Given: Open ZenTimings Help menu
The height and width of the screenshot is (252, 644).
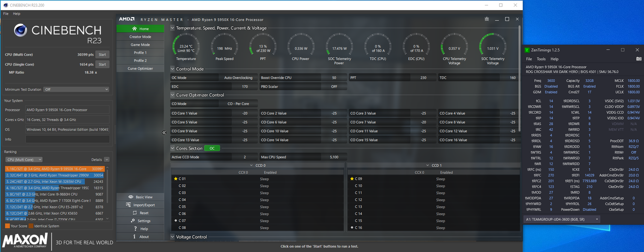Looking at the screenshot, I should [x=554, y=59].
